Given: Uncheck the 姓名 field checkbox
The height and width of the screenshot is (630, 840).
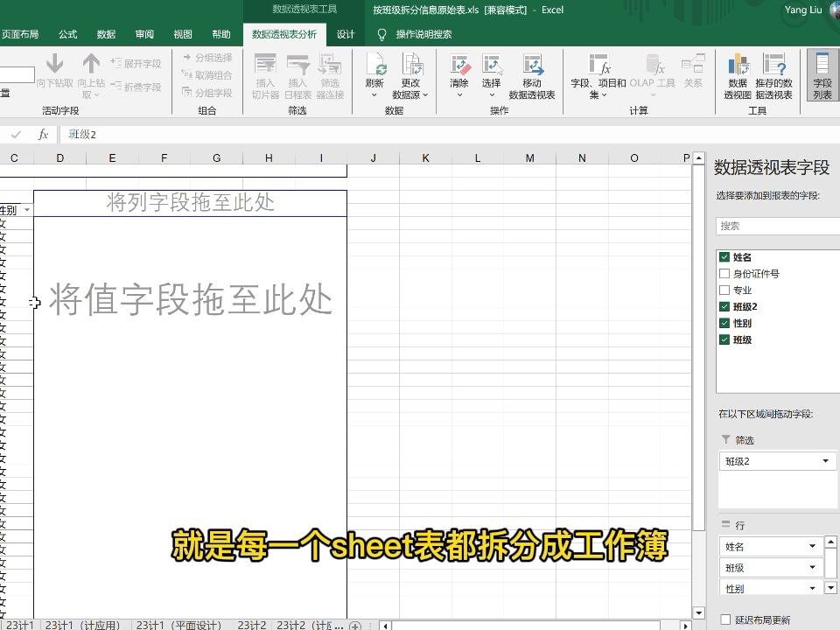Looking at the screenshot, I should (724, 256).
